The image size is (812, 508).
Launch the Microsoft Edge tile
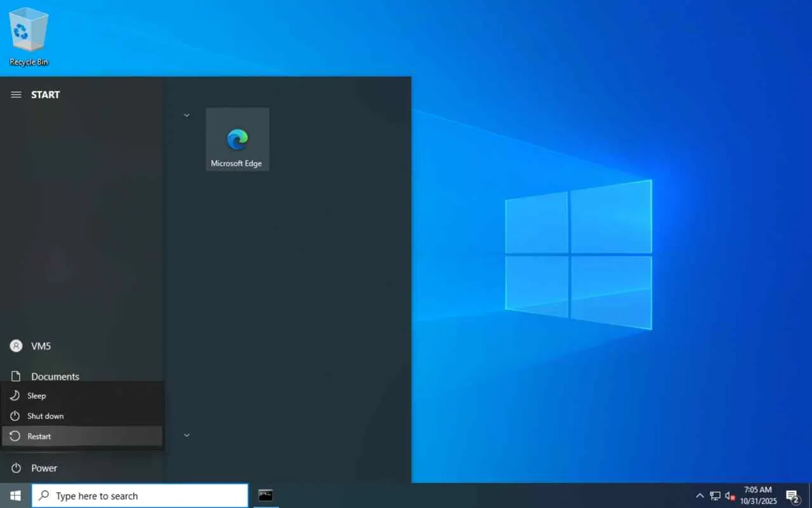point(237,139)
